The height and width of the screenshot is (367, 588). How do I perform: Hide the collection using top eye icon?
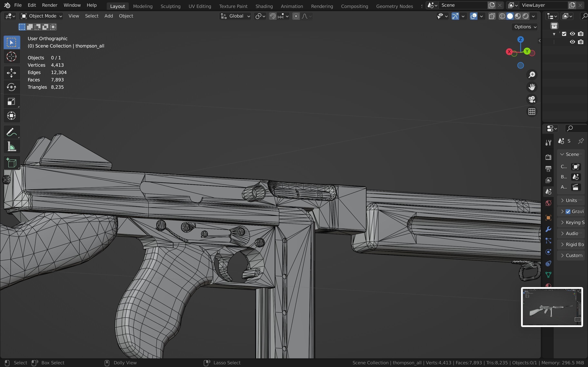click(x=572, y=34)
